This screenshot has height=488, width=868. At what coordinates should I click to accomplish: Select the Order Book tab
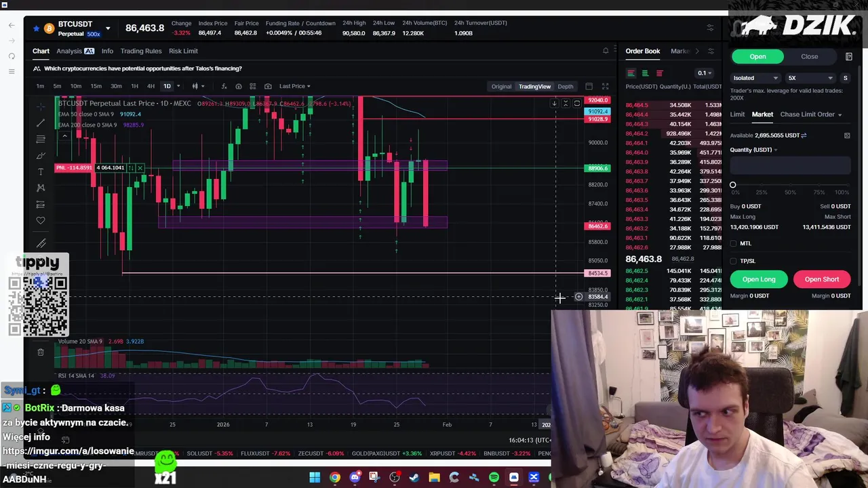(x=643, y=51)
